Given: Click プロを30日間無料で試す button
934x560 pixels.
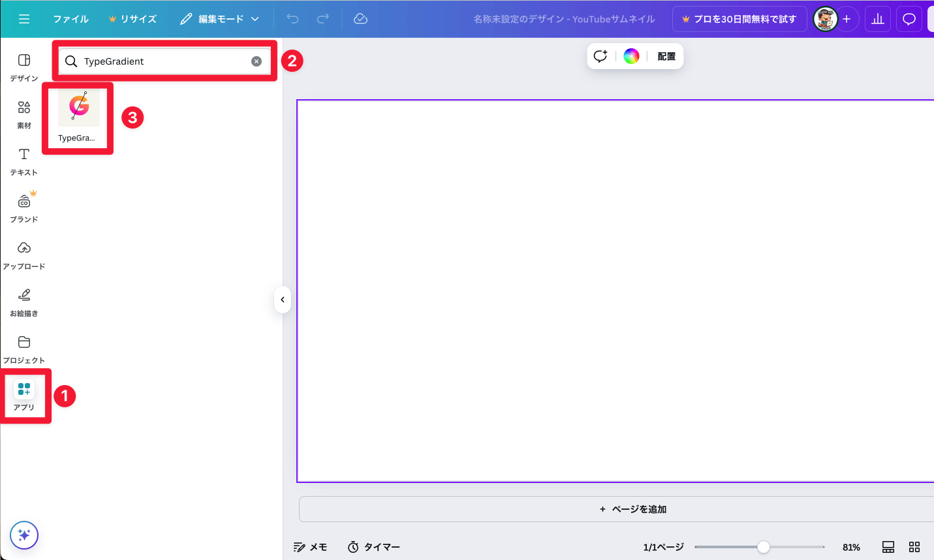Looking at the screenshot, I should coord(739,19).
